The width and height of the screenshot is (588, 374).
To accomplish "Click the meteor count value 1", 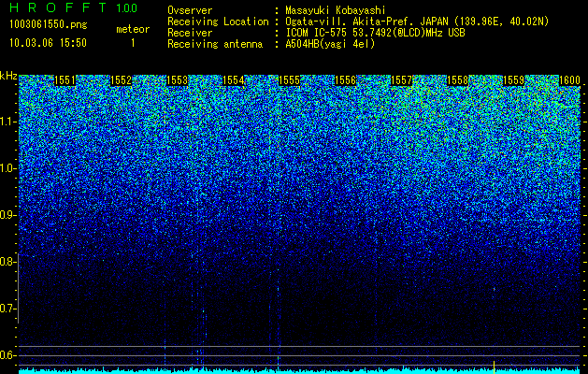I will 133,43.
